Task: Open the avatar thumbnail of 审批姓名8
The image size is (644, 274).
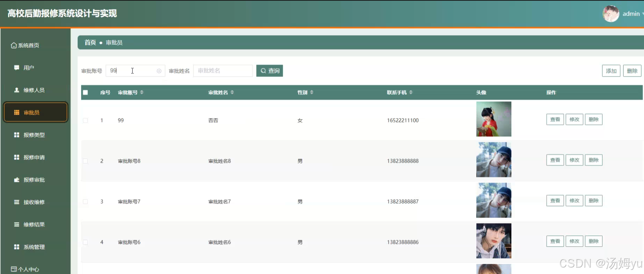Action: pyautogui.click(x=494, y=159)
